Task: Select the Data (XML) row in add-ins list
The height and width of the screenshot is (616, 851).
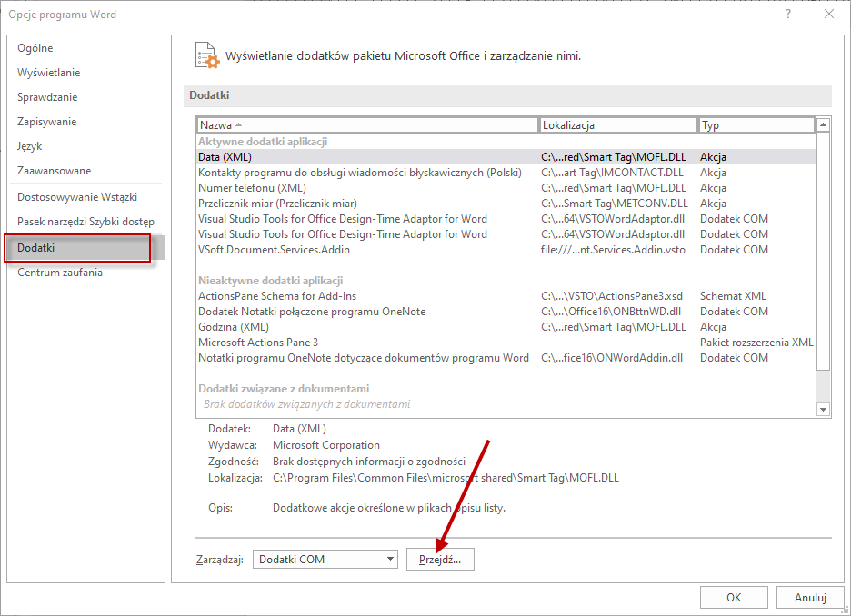Action: tap(506, 156)
